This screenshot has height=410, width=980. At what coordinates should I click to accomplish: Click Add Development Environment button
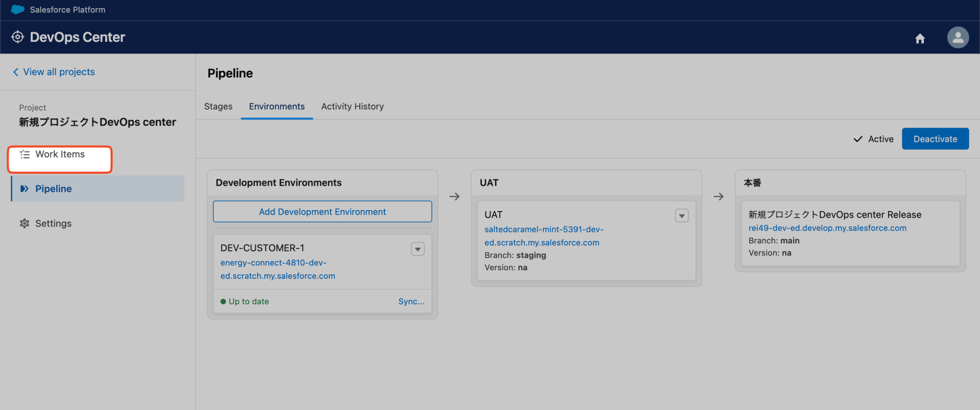click(322, 212)
